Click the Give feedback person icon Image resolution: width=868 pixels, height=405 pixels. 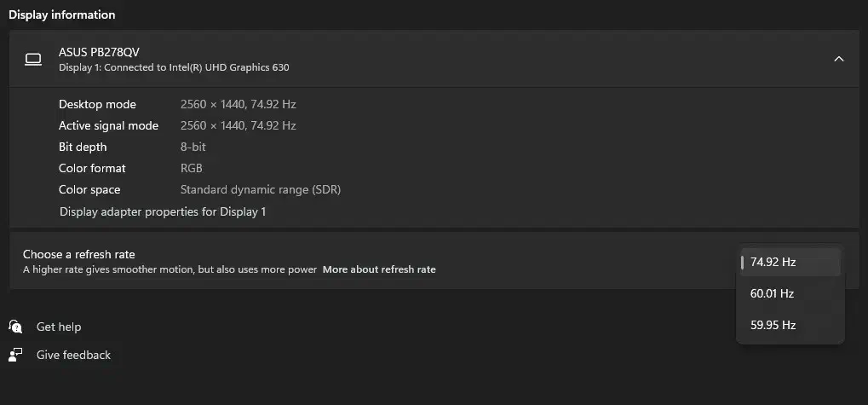click(15, 355)
